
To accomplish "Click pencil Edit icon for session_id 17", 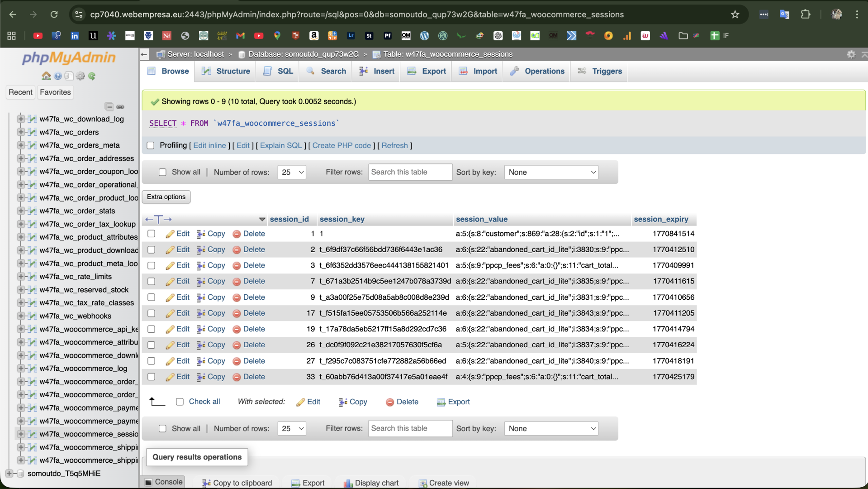I will [170, 313].
